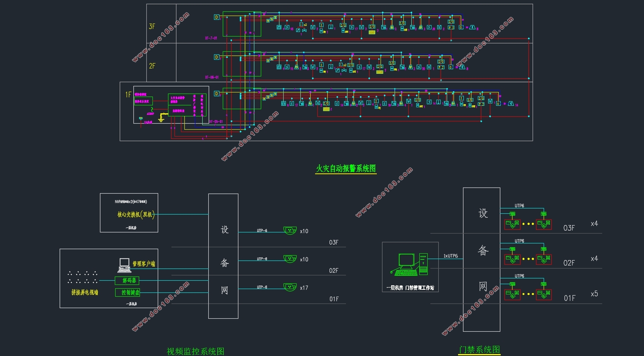Click the NVR note above core switch

point(131,202)
